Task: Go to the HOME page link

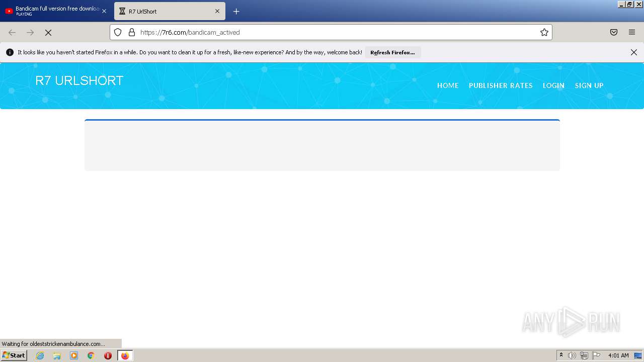Action: pyautogui.click(x=448, y=85)
